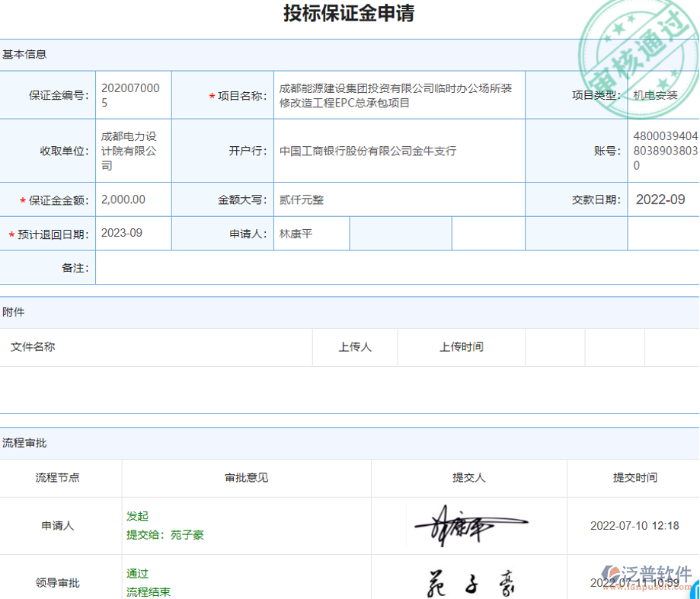The image size is (700, 599).
Task: Open the link 提交给: 苑子豪
Action: (x=164, y=534)
